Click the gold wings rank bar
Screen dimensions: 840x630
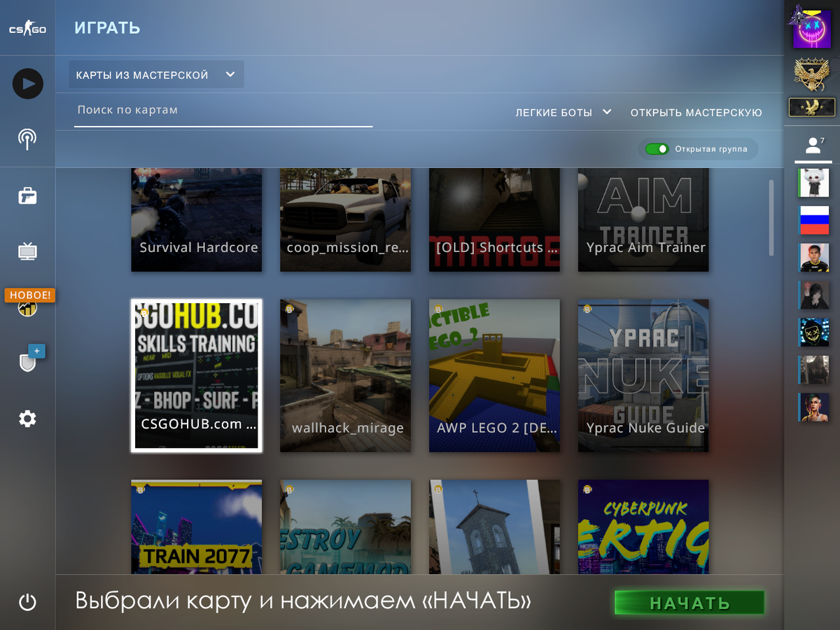coord(812,107)
